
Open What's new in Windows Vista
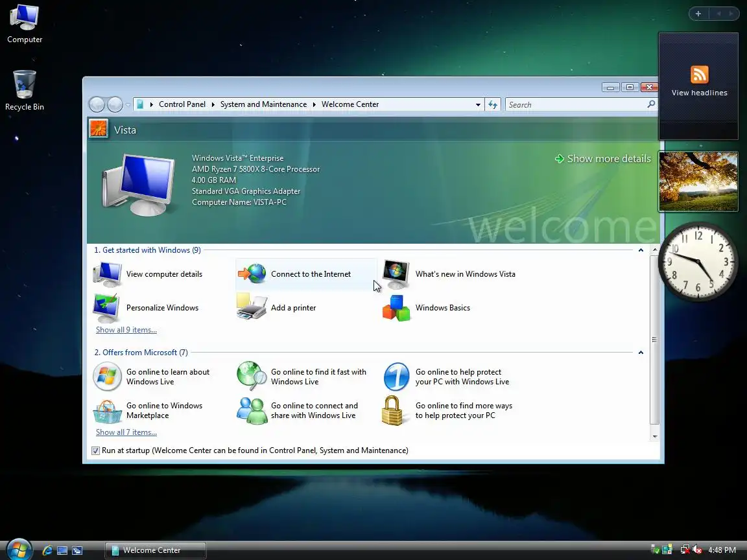pos(449,274)
